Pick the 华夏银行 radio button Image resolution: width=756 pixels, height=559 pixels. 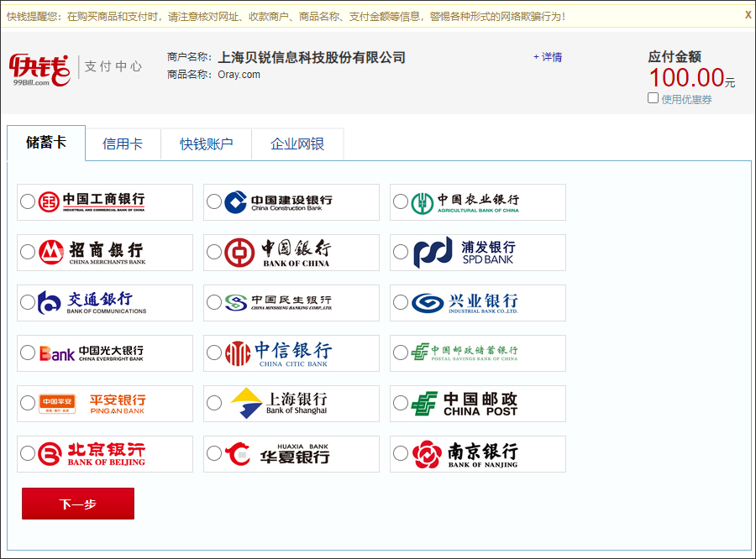(x=214, y=453)
